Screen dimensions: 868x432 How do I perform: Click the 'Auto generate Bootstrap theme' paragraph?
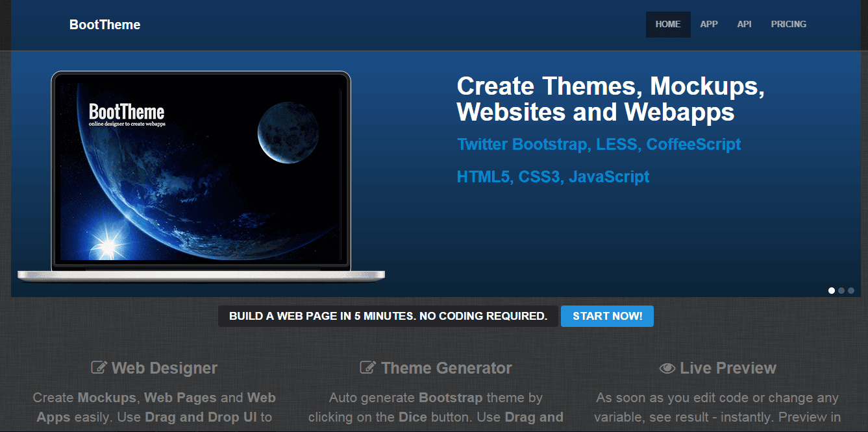[436, 407]
